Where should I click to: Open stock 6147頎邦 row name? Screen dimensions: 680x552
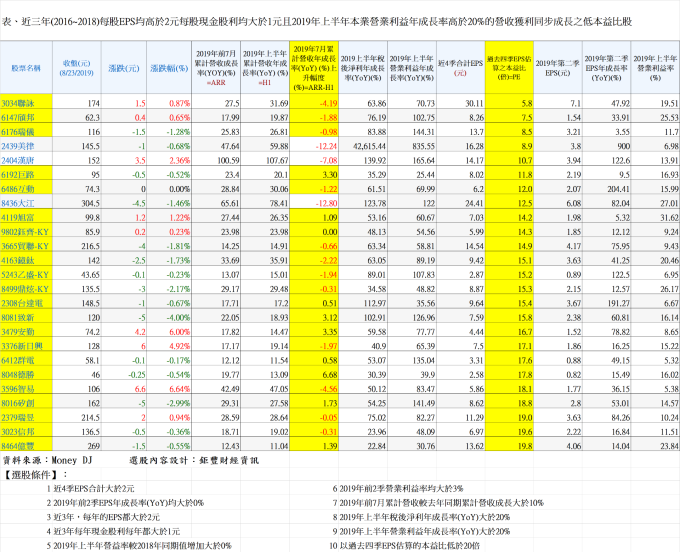[x=18, y=118]
